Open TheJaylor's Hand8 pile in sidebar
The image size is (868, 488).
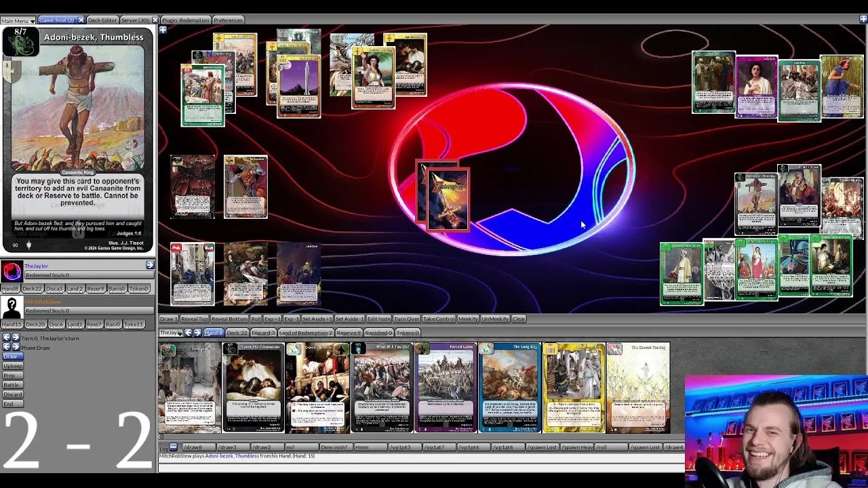pos(12,289)
